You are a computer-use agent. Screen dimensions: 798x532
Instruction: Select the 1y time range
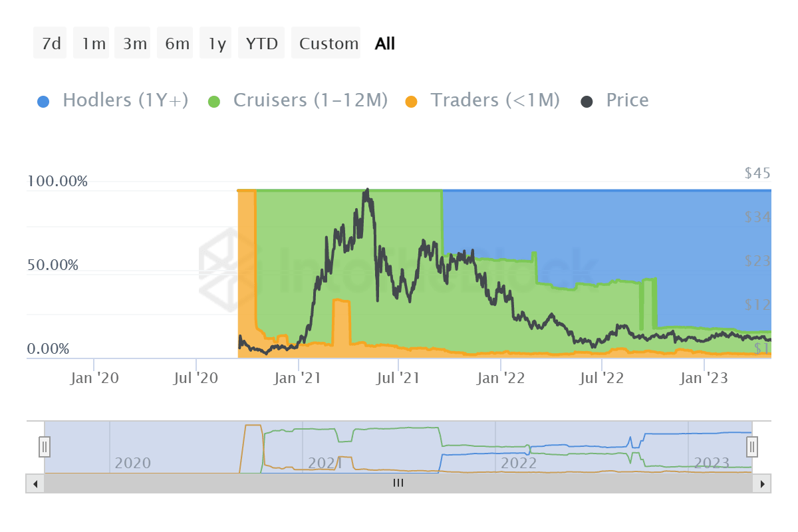click(217, 44)
